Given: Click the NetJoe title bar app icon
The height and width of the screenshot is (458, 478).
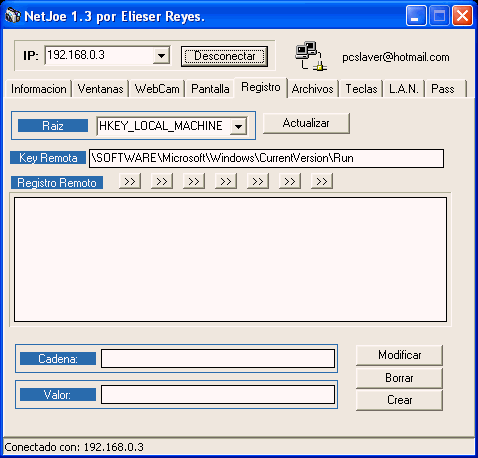Looking at the screenshot, I should pyautogui.click(x=13, y=16).
